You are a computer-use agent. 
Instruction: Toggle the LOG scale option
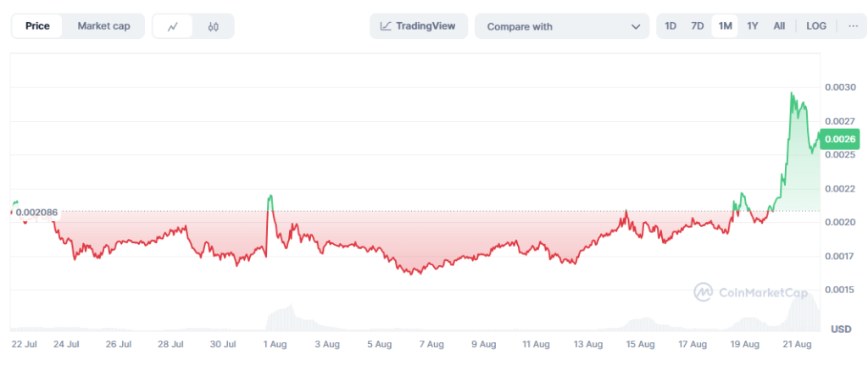[x=816, y=26]
